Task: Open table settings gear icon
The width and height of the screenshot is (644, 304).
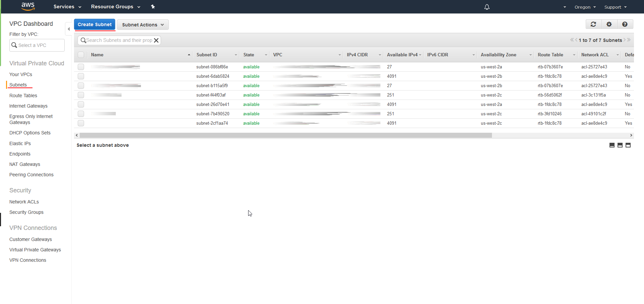Action: (x=609, y=24)
